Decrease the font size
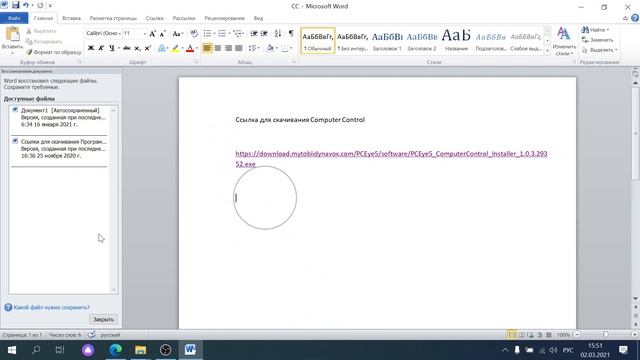Screen dimensions: 640x360 [162, 34]
